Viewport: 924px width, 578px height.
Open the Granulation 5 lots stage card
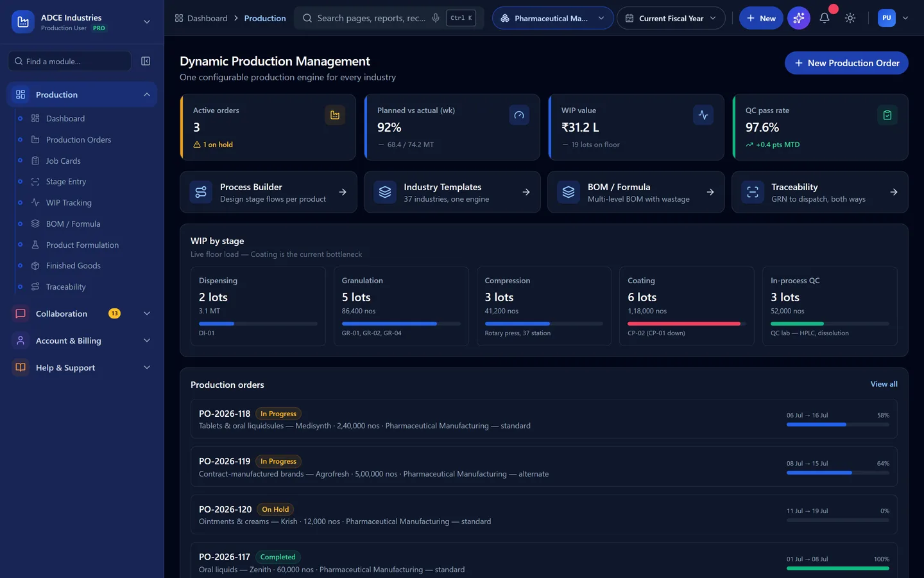coord(401,306)
